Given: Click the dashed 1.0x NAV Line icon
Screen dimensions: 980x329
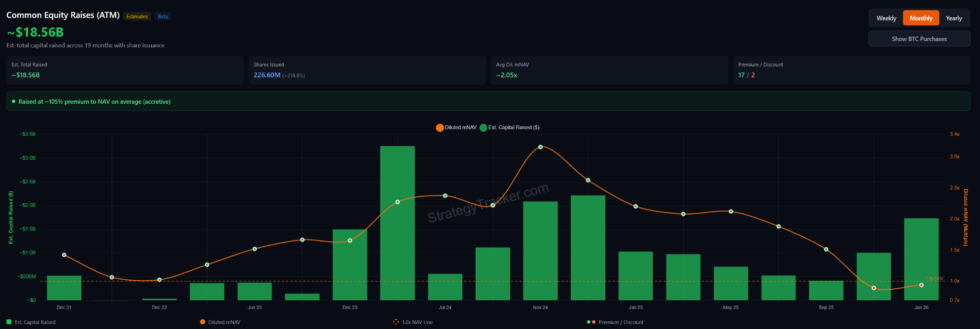Looking at the screenshot, I should pos(396,322).
